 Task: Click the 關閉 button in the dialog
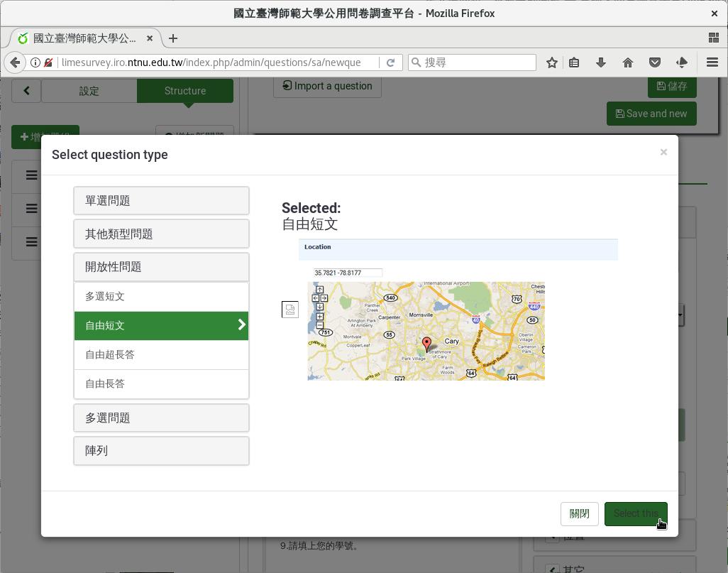tap(580, 514)
